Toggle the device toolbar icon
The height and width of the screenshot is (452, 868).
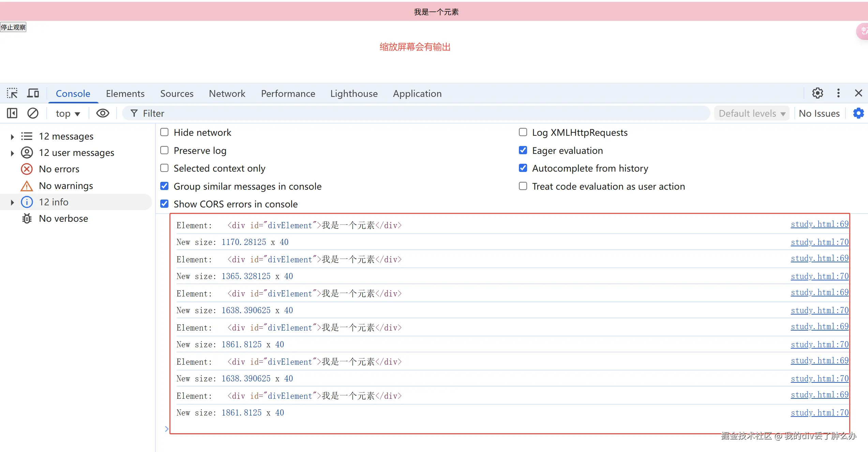33,93
